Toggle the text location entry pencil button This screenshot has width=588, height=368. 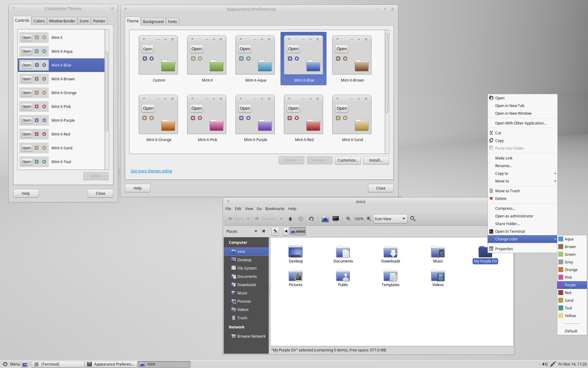(275, 232)
